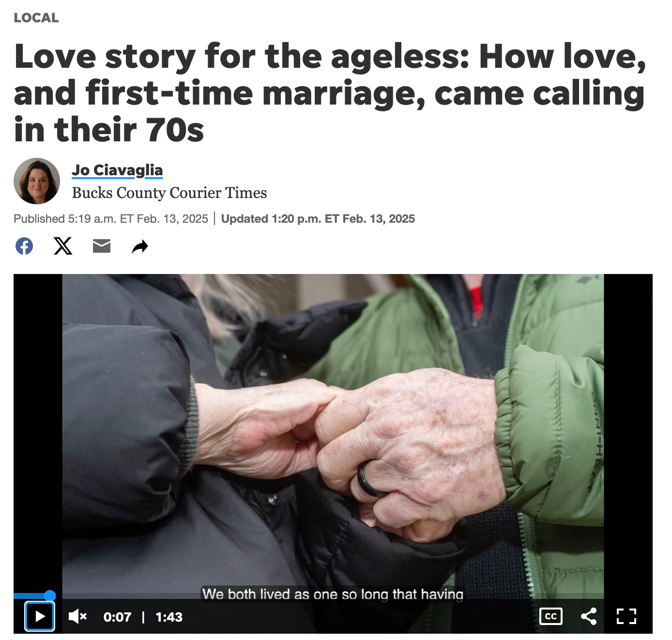
Task: Share the article on Facebook
Action: tap(24, 246)
